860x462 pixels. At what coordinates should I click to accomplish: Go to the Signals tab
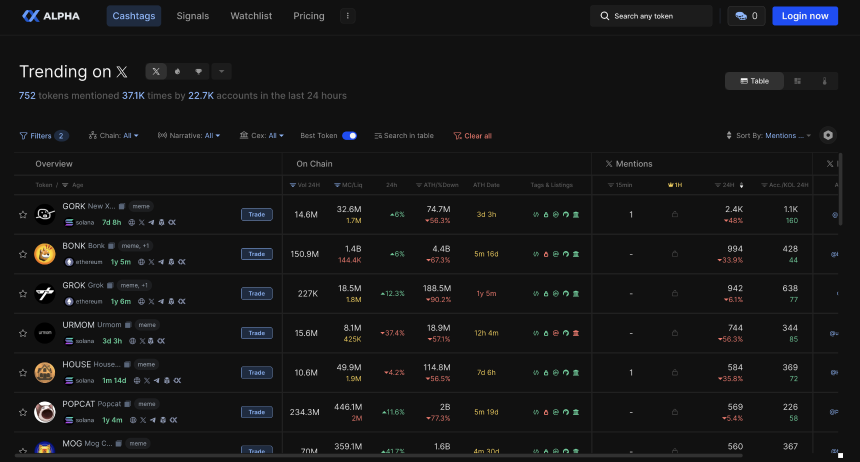193,16
